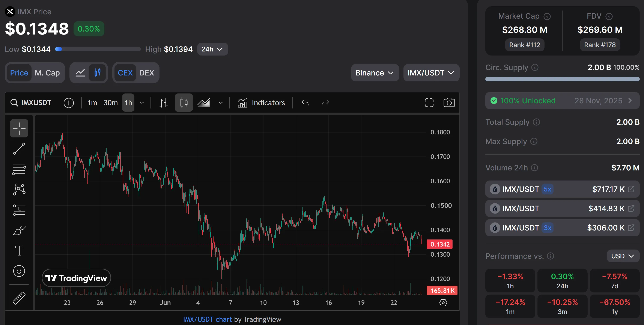
Task: Click the 165.81 K volume label
Action: (442, 290)
